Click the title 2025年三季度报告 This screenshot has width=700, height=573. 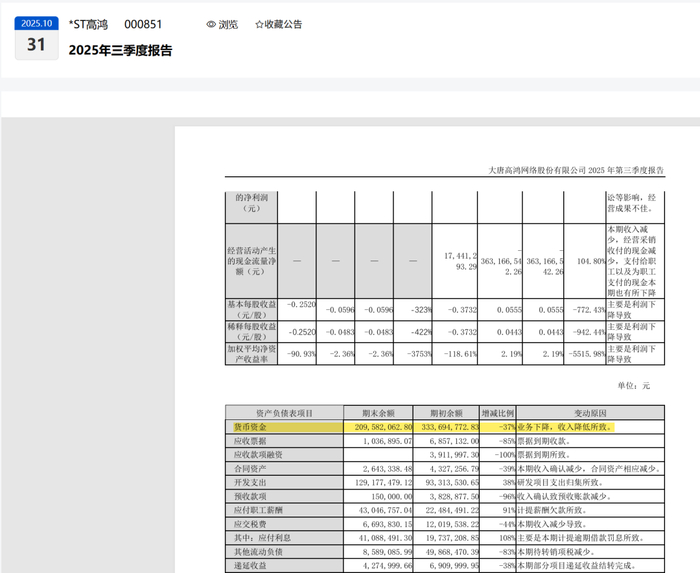coord(120,50)
